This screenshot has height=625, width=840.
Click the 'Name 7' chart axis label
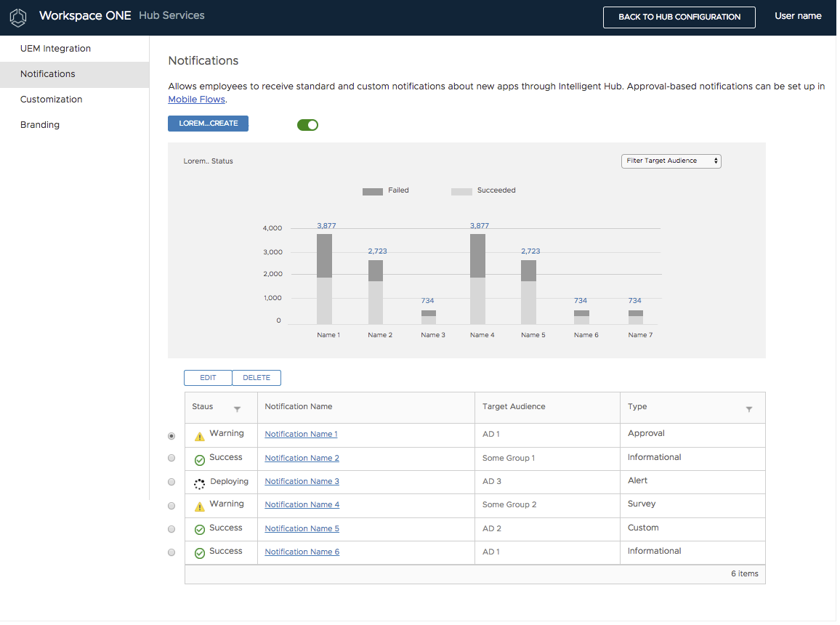point(640,335)
